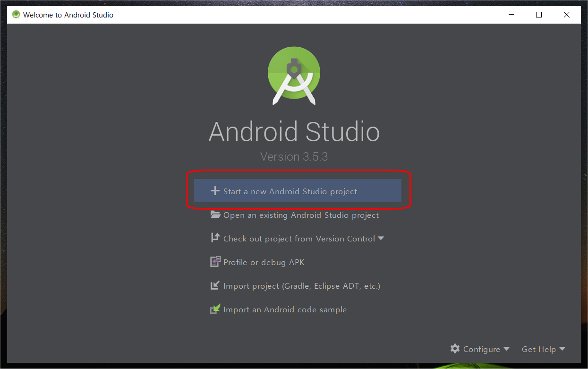
Task: Choose Import an Android code sample
Action: 285,309
